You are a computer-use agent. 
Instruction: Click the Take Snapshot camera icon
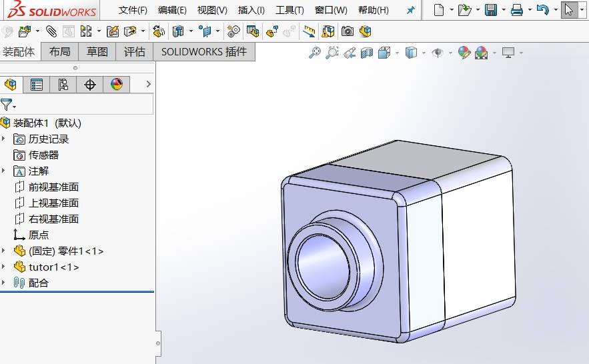(x=347, y=31)
